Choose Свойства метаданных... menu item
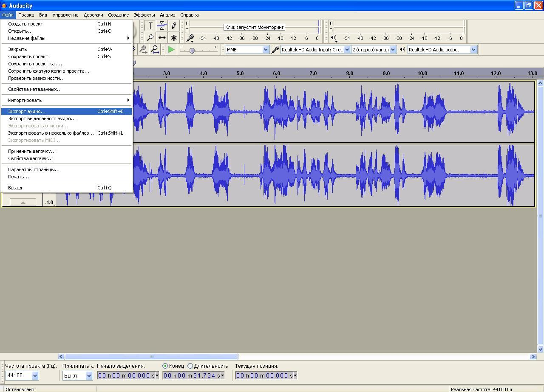Image resolution: width=544 pixels, height=392 pixels. (x=66, y=89)
